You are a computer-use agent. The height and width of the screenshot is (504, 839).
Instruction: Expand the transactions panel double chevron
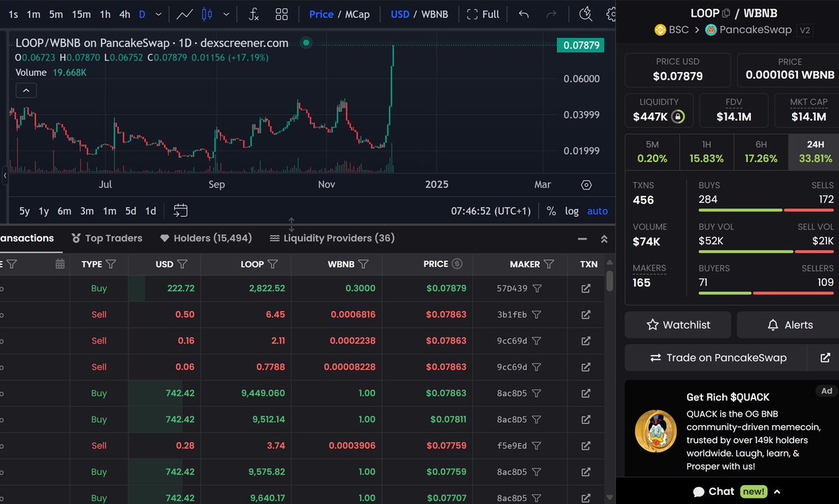(604, 239)
